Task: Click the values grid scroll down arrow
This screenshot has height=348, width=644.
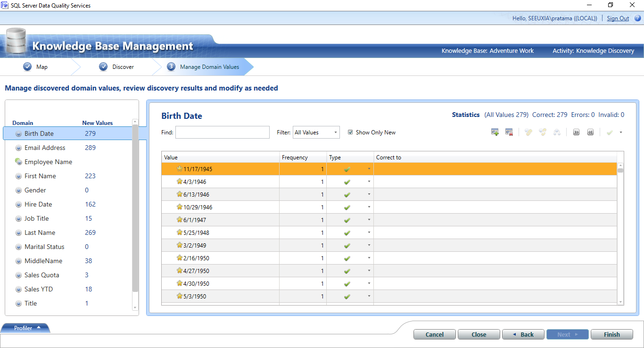Action: click(x=620, y=302)
